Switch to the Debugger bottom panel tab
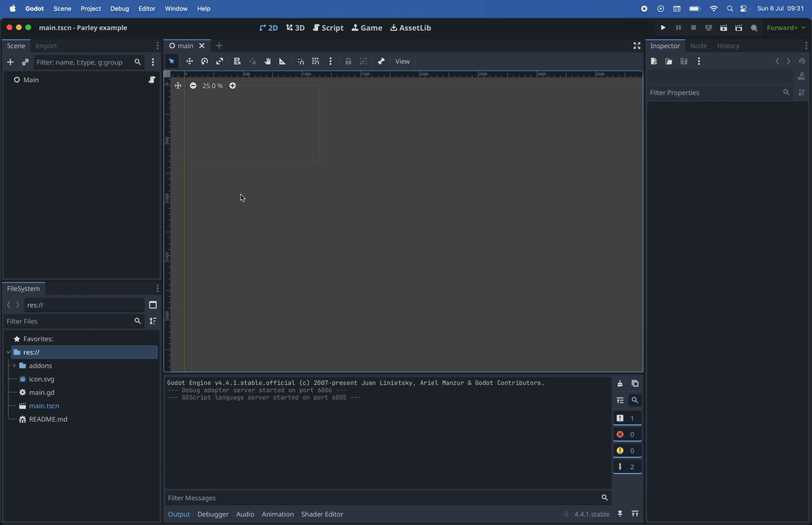The width and height of the screenshot is (812, 525). coord(213,514)
